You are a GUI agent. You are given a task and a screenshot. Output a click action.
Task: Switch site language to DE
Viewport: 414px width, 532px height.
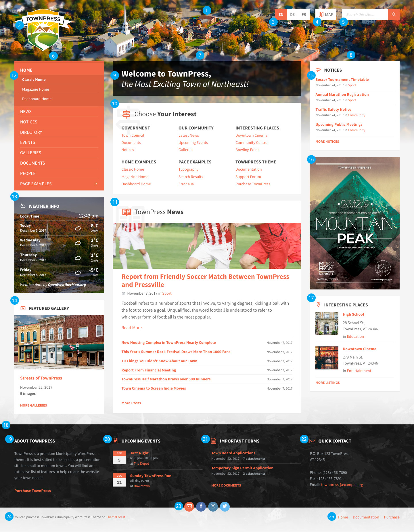click(292, 14)
